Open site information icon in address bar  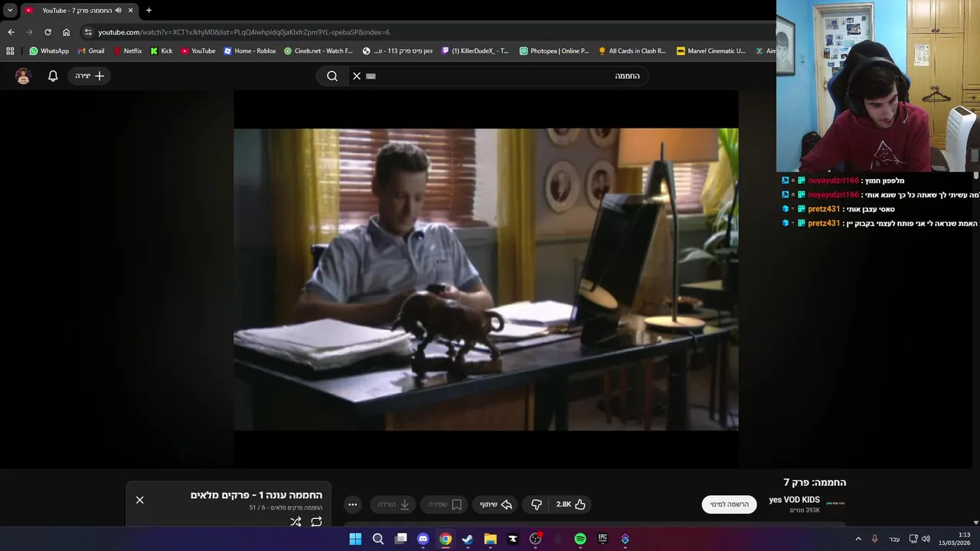(88, 32)
